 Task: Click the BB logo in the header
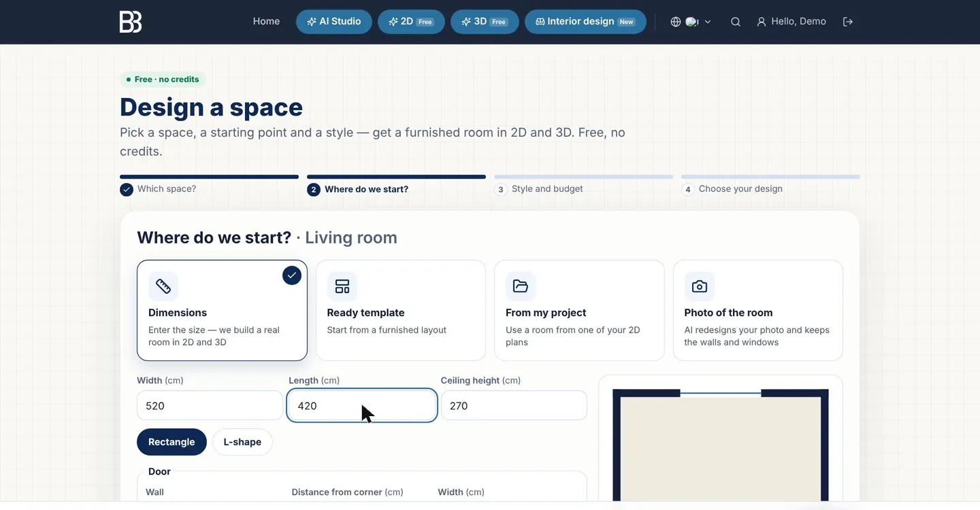131,22
